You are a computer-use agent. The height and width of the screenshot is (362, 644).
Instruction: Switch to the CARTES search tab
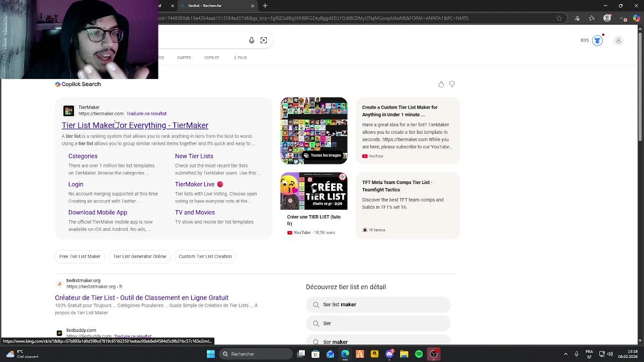click(184, 58)
